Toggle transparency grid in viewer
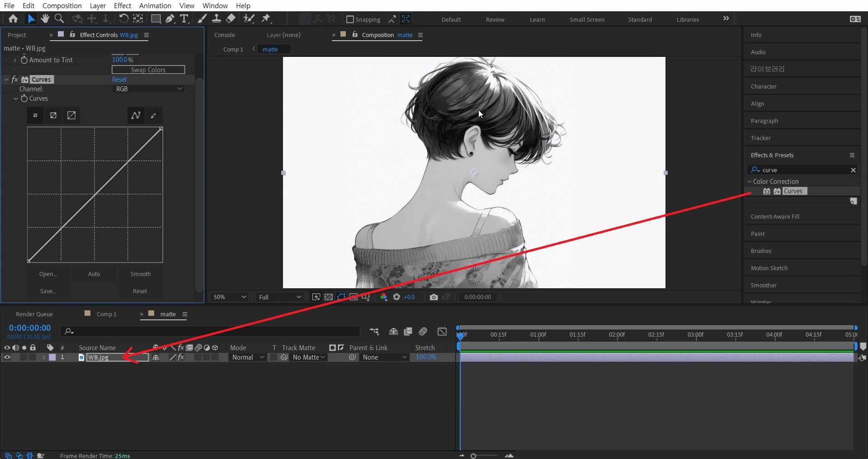This screenshot has width=868, height=459. [x=329, y=297]
